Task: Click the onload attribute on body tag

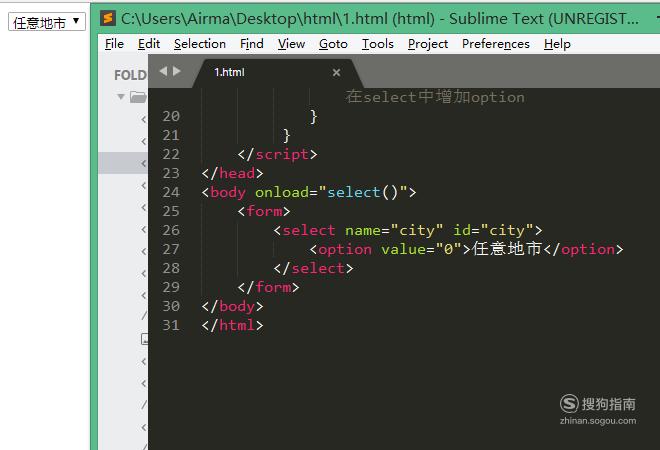Action: (x=282, y=192)
